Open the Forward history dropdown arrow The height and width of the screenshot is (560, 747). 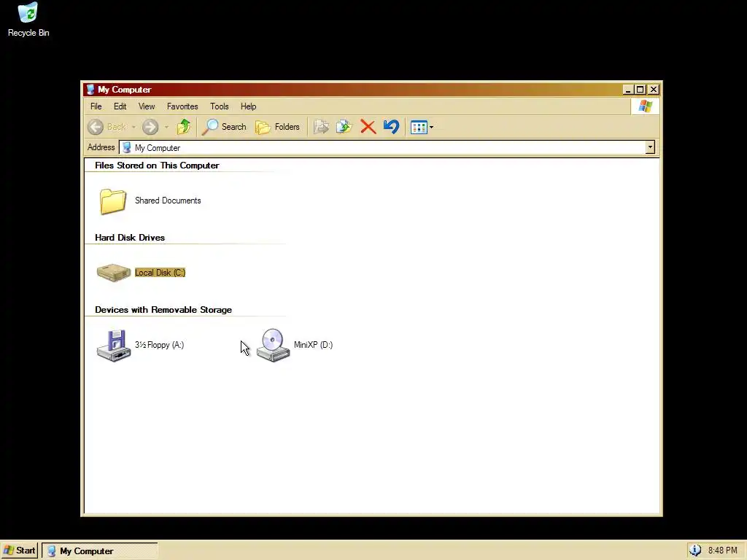[x=166, y=127]
